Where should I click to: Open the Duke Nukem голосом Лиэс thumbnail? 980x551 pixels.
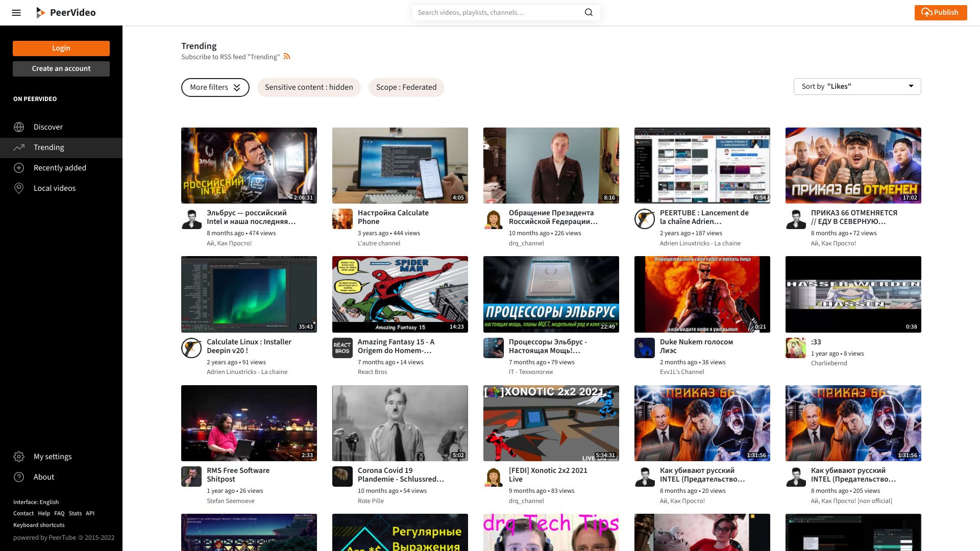[x=702, y=294]
